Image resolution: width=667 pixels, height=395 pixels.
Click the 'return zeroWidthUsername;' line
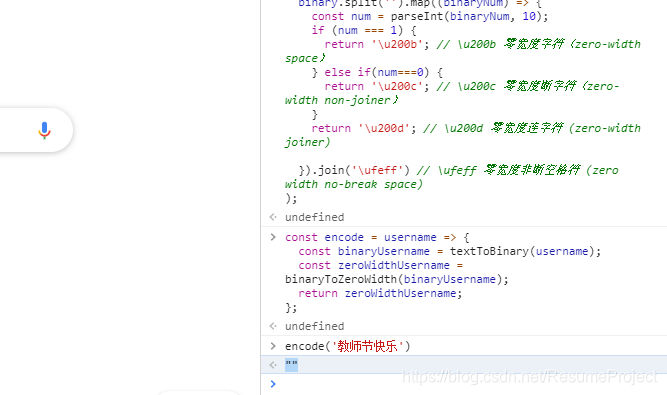(380, 293)
